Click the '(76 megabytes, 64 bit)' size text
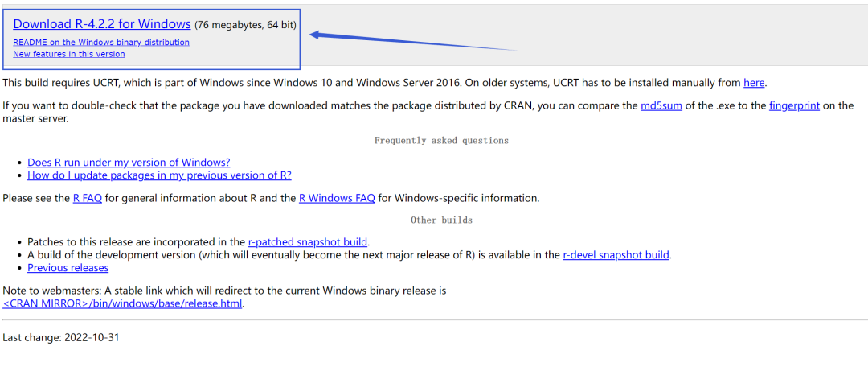The width and height of the screenshot is (868, 375). [245, 25]
